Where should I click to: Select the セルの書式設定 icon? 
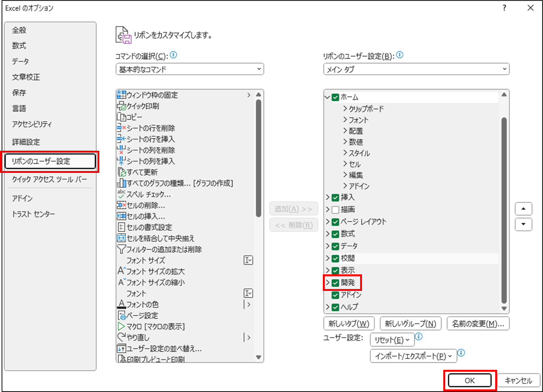pyautogui.click(x=121, y=227)
